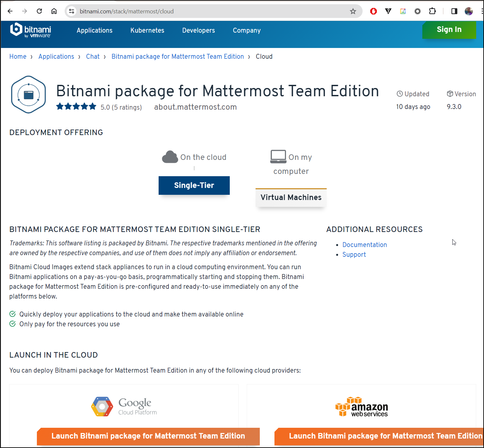484x448 pixels.
Task: Click the version number 9.3.0
Action: click(x=454, y=107)
